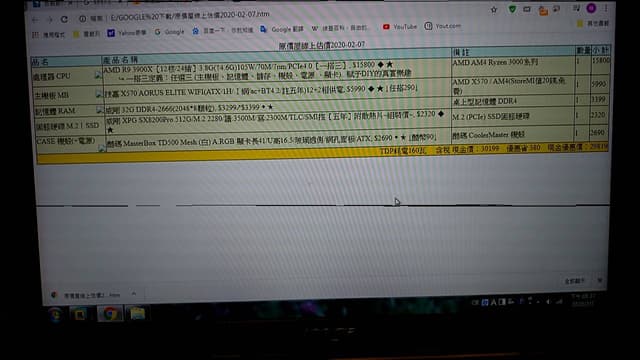Open the Chrome three-dot menu
The width and height of the screenshot is (640, 360).
pos(606,8)
